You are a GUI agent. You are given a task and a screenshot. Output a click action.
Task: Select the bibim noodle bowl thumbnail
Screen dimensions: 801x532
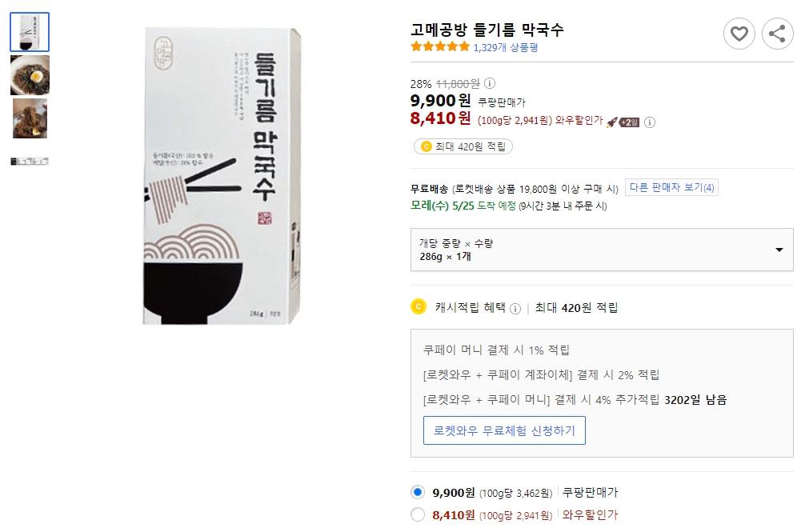30,75
